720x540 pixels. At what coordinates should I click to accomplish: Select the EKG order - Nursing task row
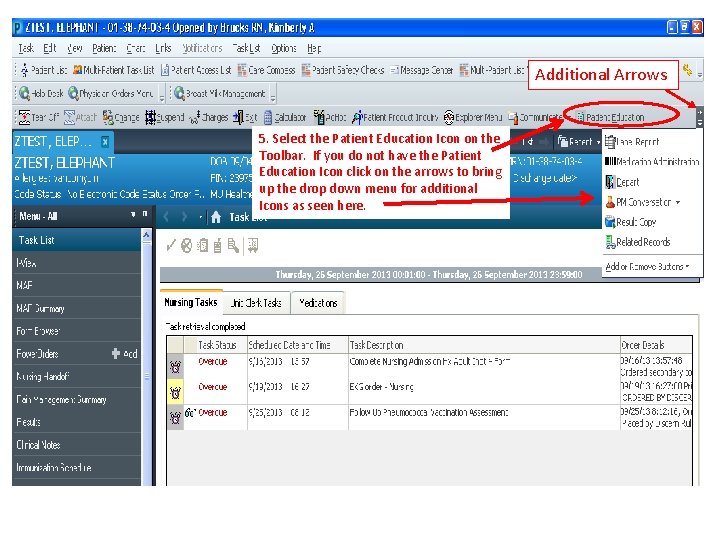(x=429, y=391)
